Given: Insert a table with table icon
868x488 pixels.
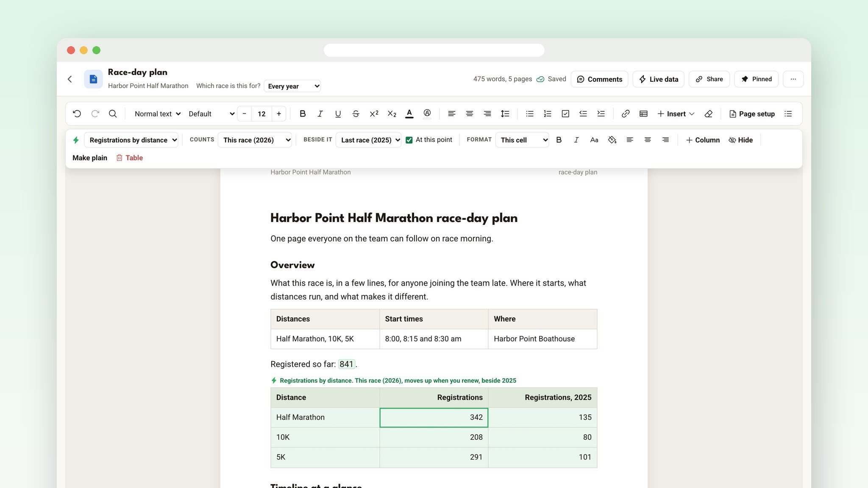Looking at the screenshot, I should pos(643,114).
